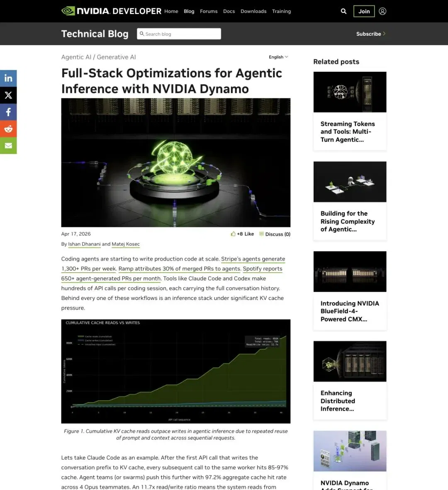Follow the Stripe's agents generate link
The width and height of the screenshot is (448, 490).
253,259
